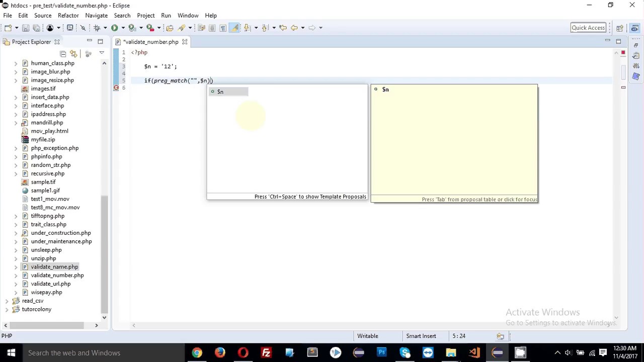Screen dimensions: 644x362
Task: Open Skype from the taskbar
Action: click(x=405, y=353)
